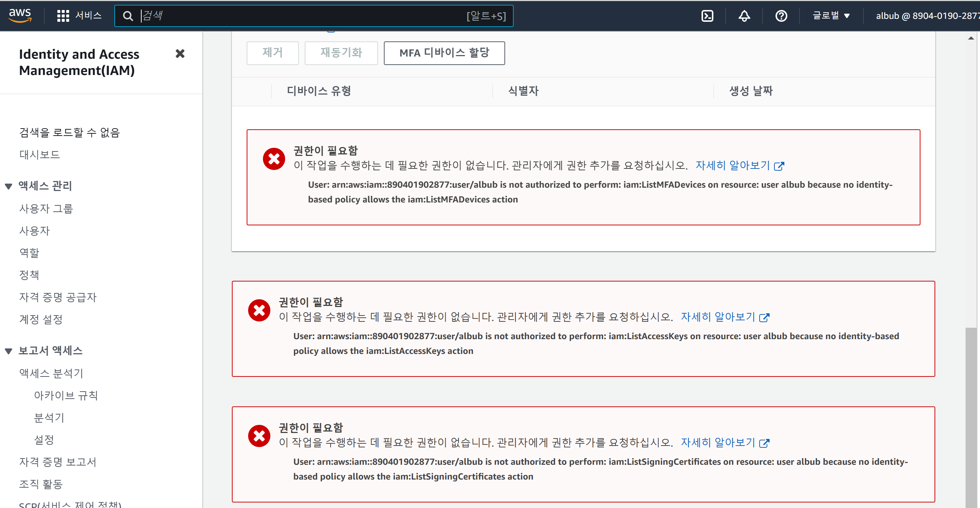Image resolution: width=980 pixels, height=508 pixels.
Task: Click the error icon in ListMFADevices alert
Action: click(274, 158)
